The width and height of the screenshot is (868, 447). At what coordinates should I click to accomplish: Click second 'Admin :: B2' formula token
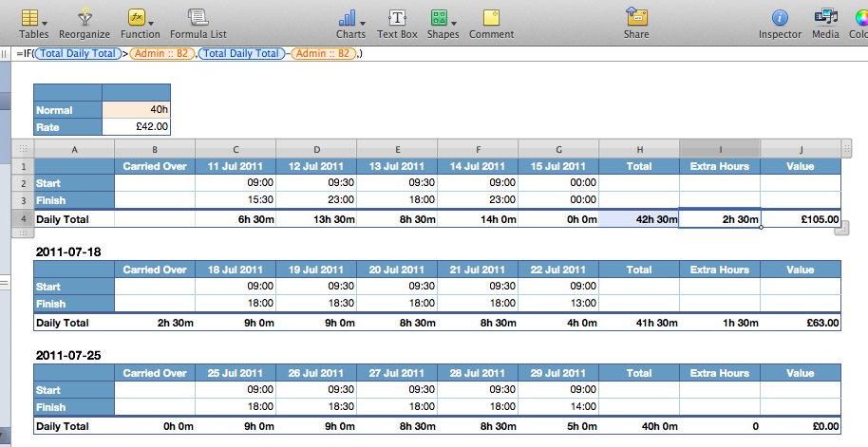pyautogui.click(x=323, y=54)
